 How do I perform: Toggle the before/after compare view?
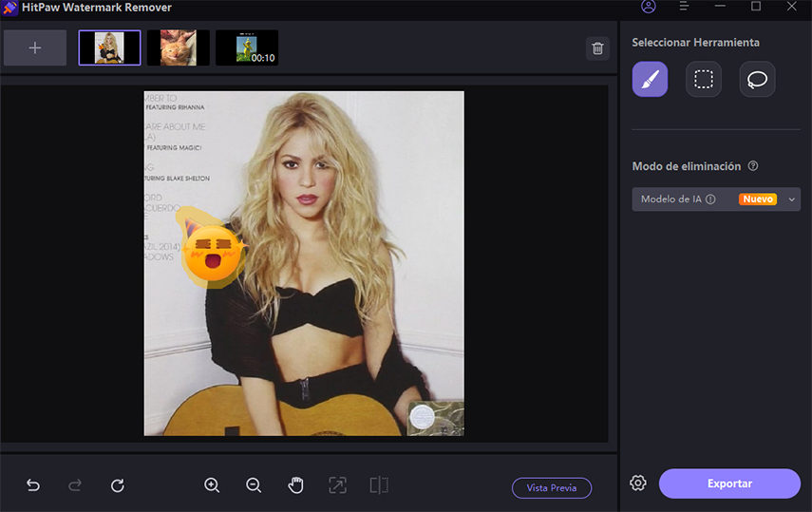coord(379,485)
